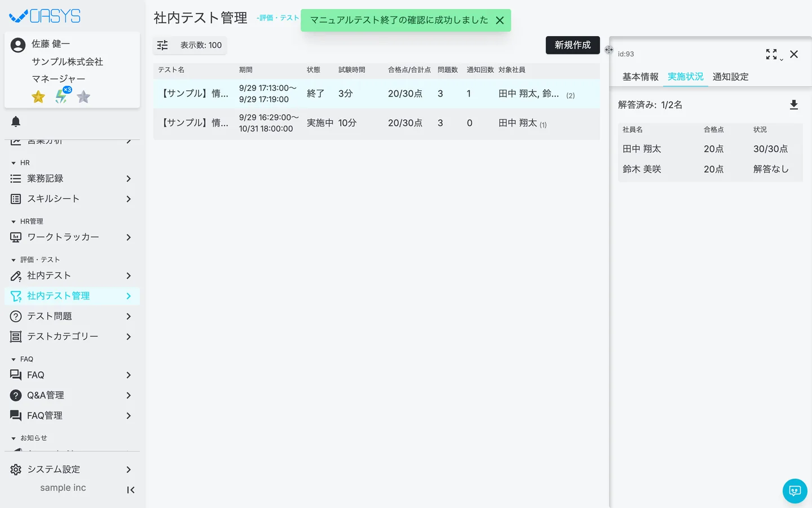812x508 pixels.
Task: Click the panel resize handle
Action: click(609, 50)
